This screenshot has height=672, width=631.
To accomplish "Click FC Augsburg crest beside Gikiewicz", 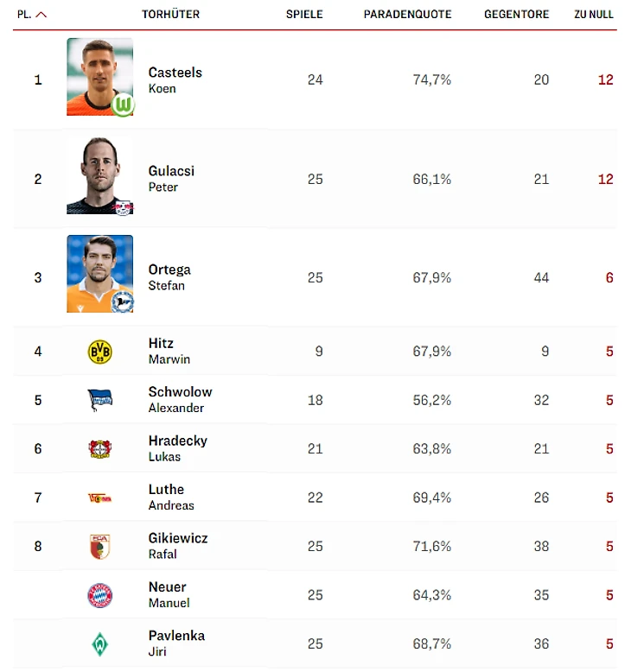I will 100,546.
